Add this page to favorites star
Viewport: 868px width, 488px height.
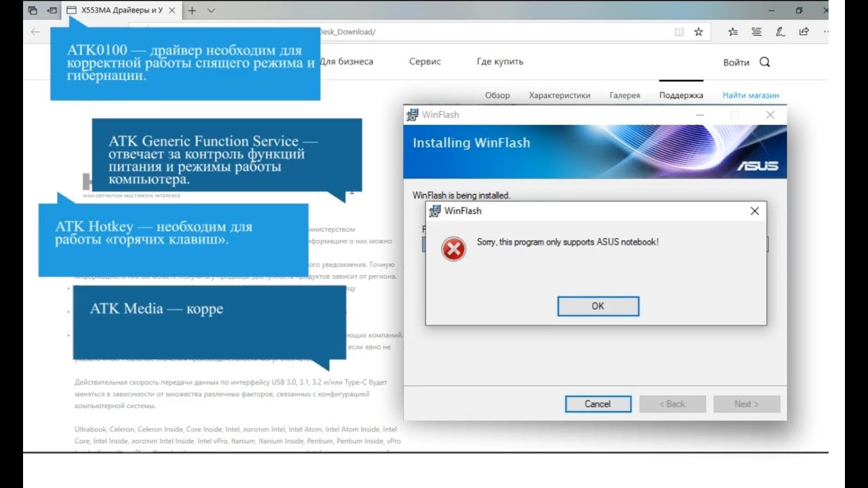[698, 32]
